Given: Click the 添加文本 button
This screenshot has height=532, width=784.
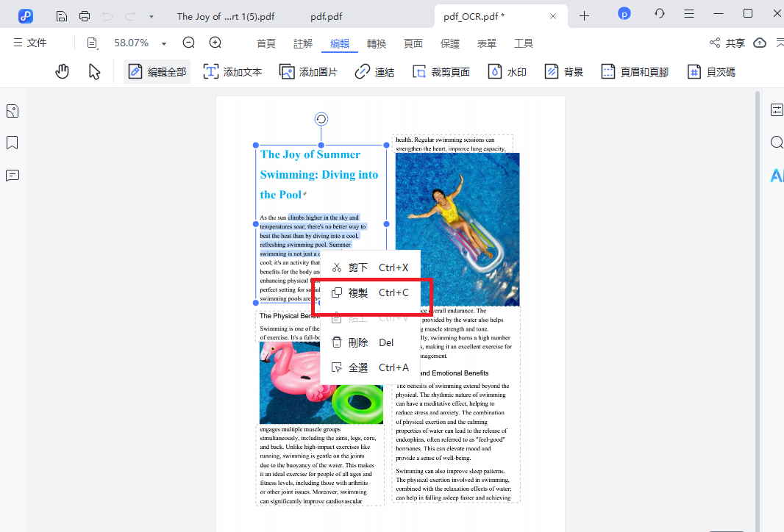Looking at the screenshot, I should pyautogui.click(x=232, y=72).
